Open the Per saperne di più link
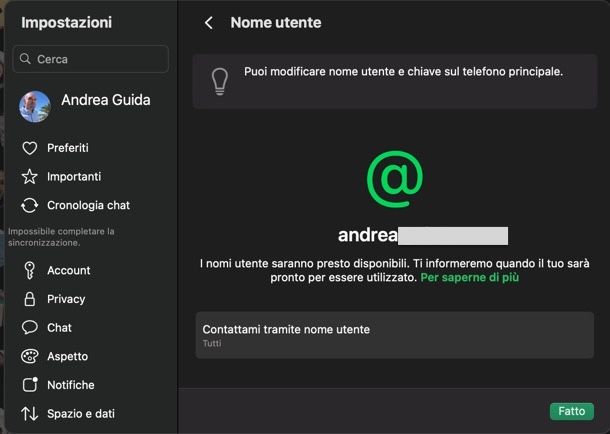 point(470,277)
